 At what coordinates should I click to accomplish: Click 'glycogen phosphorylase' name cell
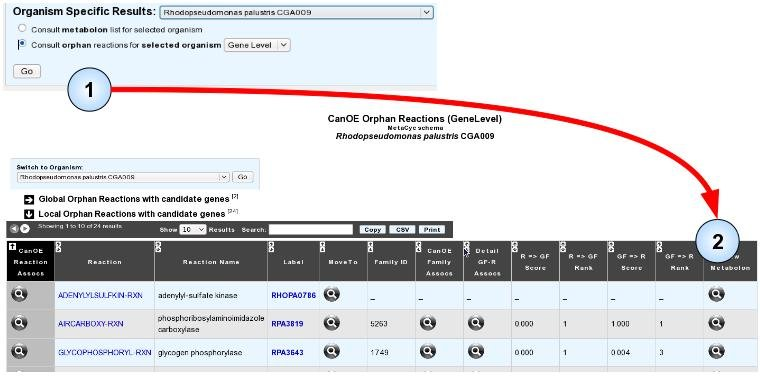pyautogui.click(x=200, y=352)
